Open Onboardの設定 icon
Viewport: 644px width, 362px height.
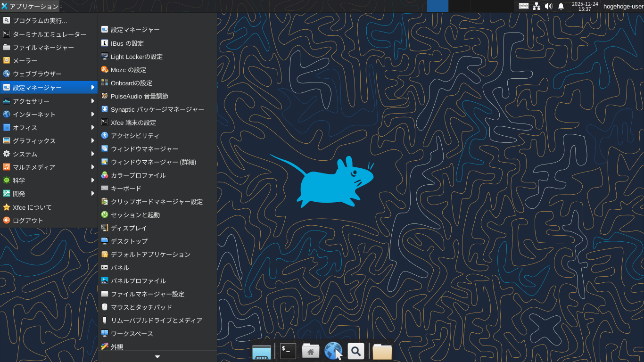click(x=105, y=83)
